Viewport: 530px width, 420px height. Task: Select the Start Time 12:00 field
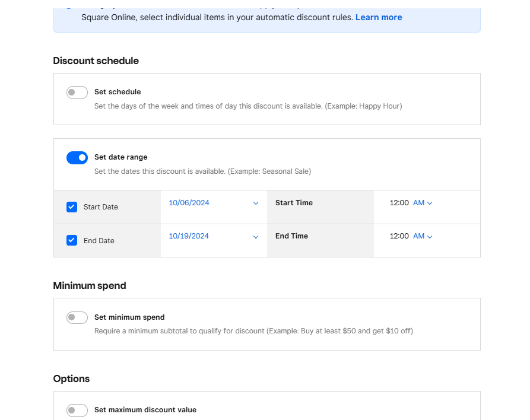[399, 203]
